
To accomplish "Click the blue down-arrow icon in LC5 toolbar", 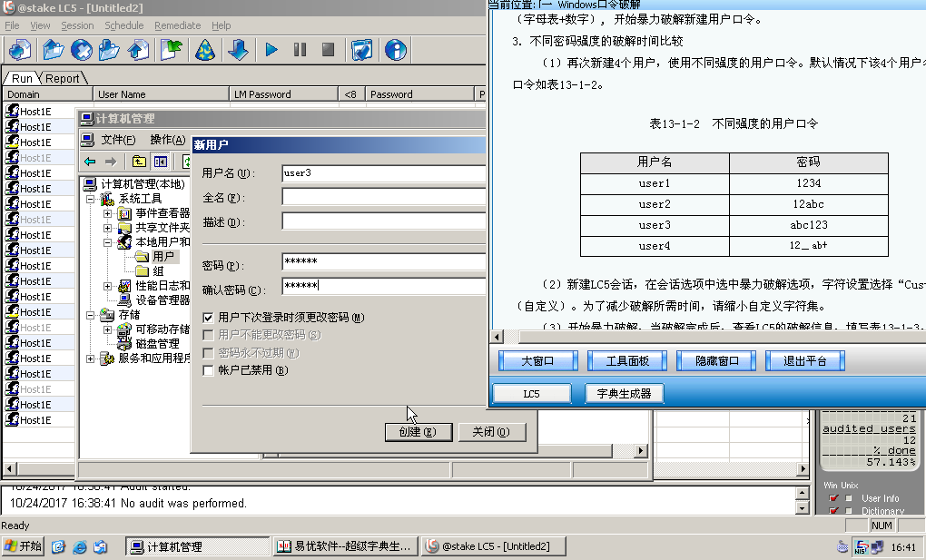I will pyautogui.click(x=238, y=50).
